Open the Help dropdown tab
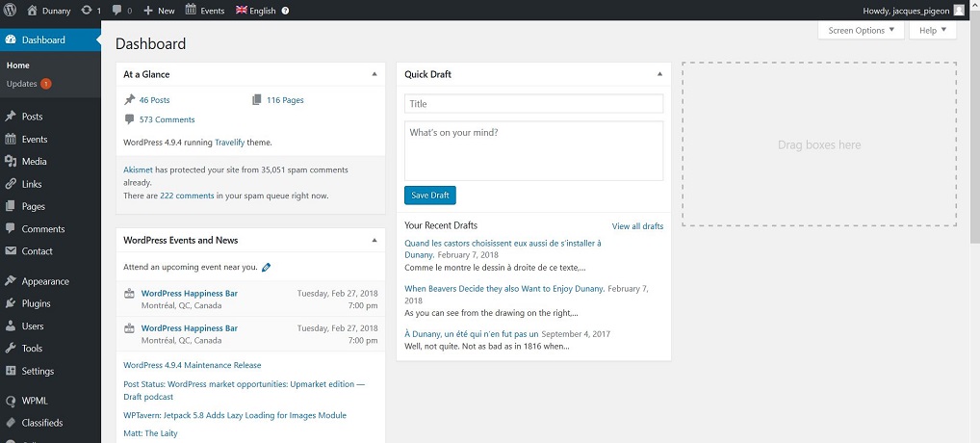This screenshot has width=980, height=443. tap(932, 31)
